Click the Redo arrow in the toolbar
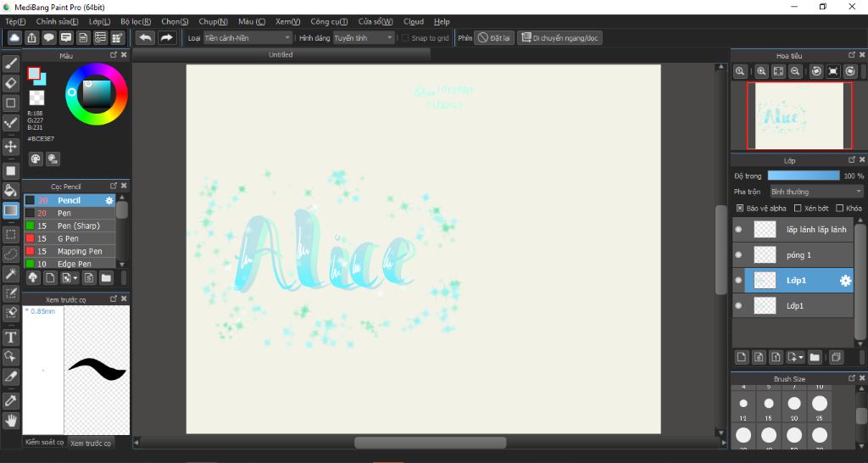Image resolution: width=868 pixels, height=463 pixels. (x=166, y=37)
